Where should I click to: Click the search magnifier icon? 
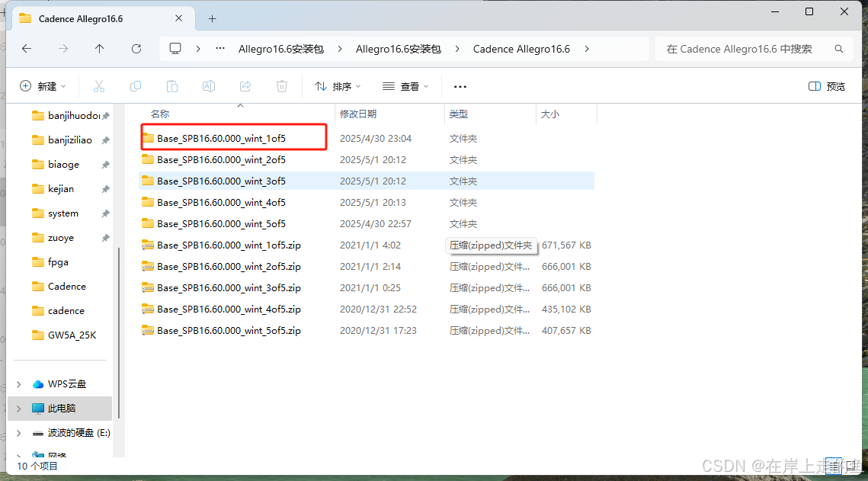pyautogui.click(x=839, y=49)
